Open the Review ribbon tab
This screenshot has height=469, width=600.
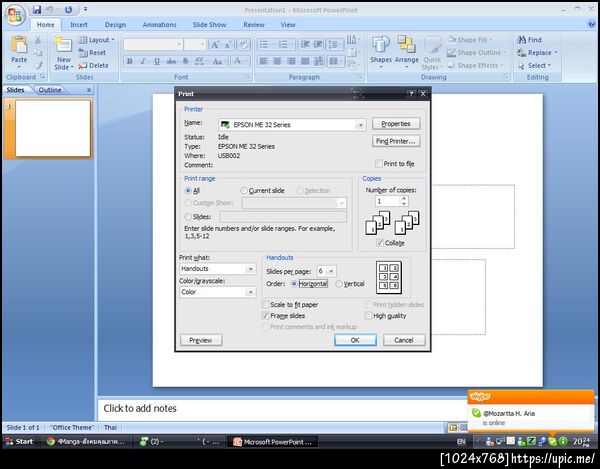[254, 25]
